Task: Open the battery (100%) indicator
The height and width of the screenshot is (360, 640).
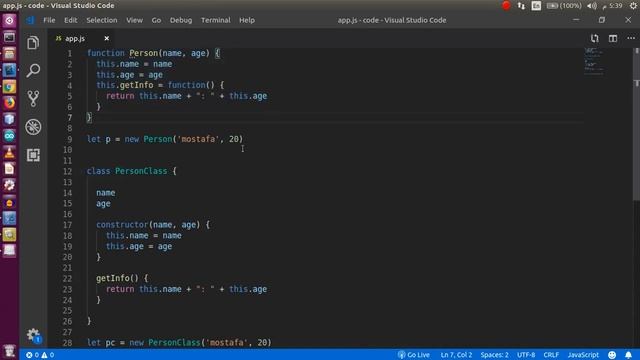Action: (x=564, y=5)
